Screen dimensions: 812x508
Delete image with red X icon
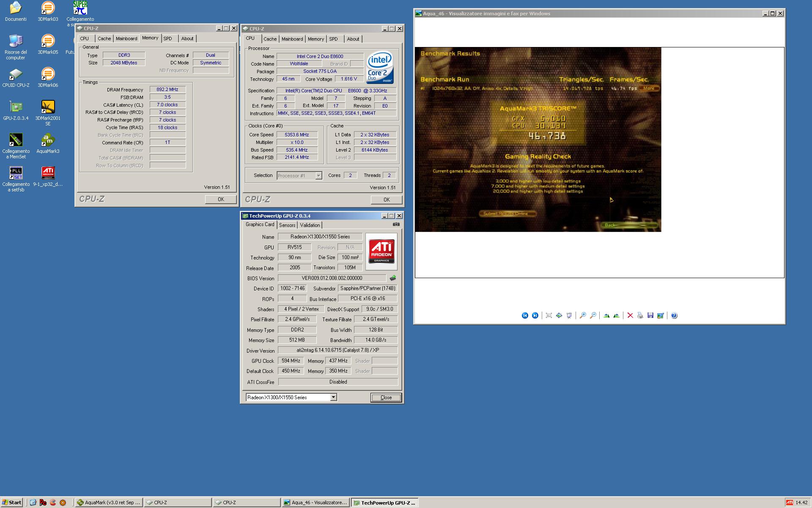point(630,315)
